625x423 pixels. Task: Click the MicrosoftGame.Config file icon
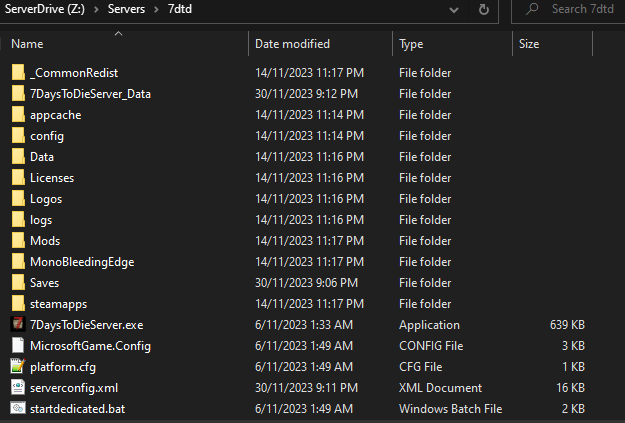click(x=18, y=346)
